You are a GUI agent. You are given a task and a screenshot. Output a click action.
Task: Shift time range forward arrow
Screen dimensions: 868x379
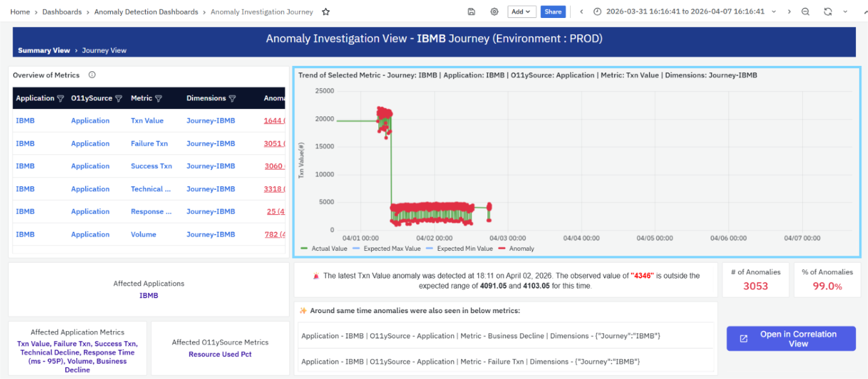pos(789,12)
